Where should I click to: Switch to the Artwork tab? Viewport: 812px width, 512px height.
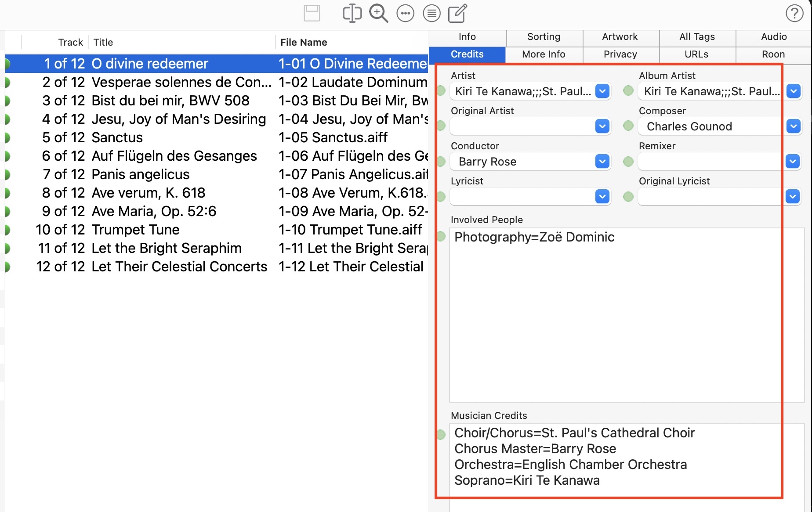click(x=620, y=37)
